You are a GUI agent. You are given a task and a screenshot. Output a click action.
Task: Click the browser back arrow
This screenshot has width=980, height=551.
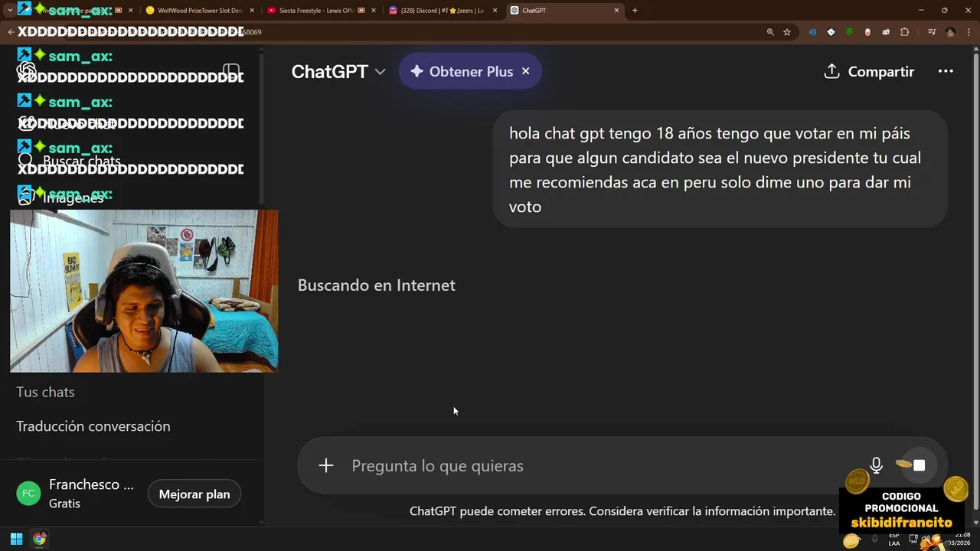click(11, 32)
